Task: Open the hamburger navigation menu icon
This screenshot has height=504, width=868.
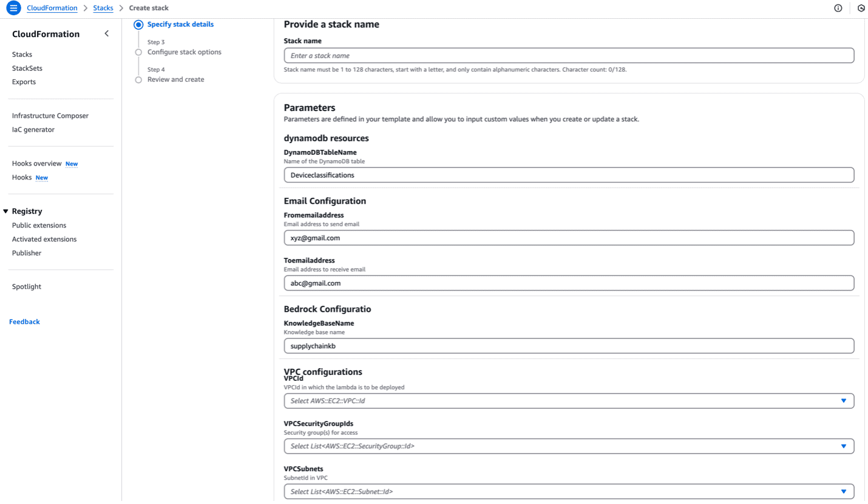Action: tap(13, 8)
